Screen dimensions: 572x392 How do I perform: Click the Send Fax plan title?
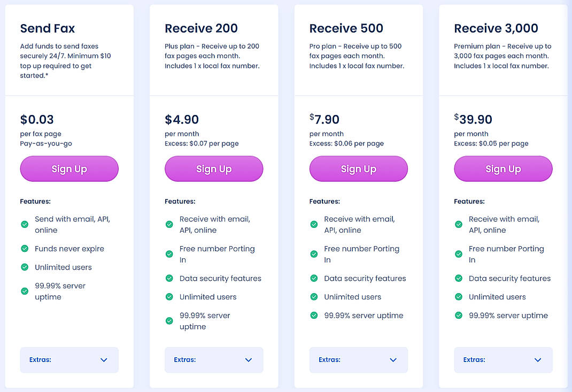(47, 28)
